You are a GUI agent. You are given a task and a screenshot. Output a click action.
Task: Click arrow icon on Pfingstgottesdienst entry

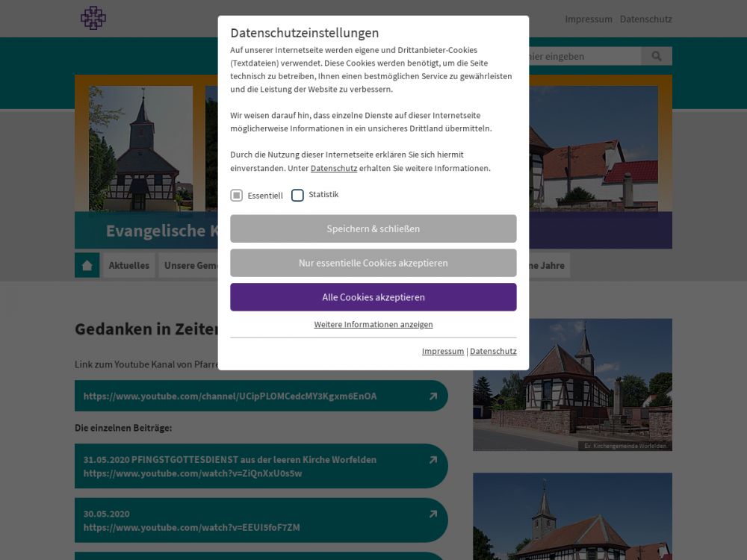pos(433,460)
